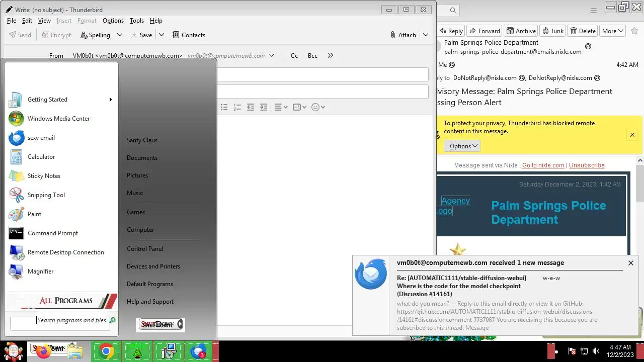
Task: Click the Unsubscribe link in the email
Action: point(587,165)
